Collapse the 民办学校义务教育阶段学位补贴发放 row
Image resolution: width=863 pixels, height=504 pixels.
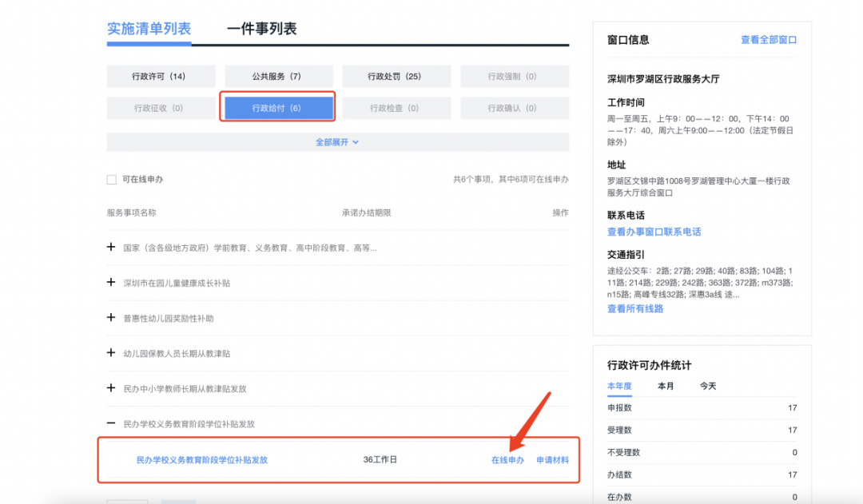111,423
